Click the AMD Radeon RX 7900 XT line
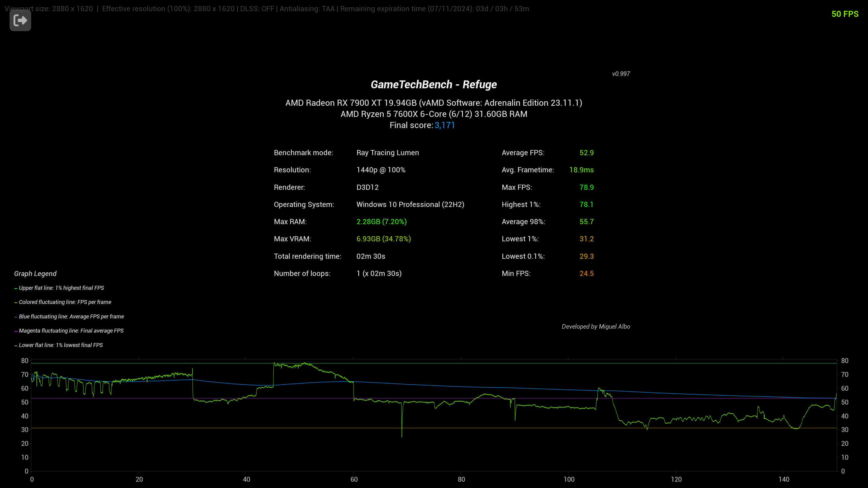868x488 pixels. [434, 103]
